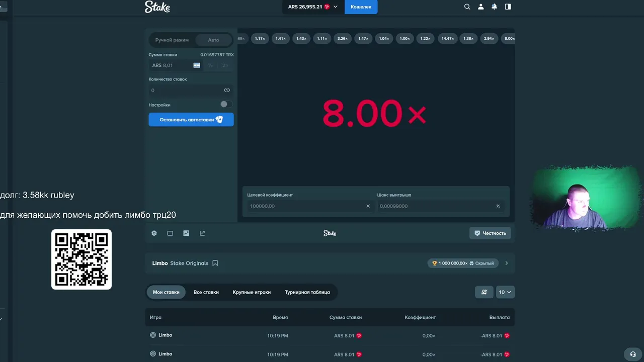This screenshot has height=362, width=644.
Task: Toggle the side panel icon in header
Action: (x=508, y=7)
